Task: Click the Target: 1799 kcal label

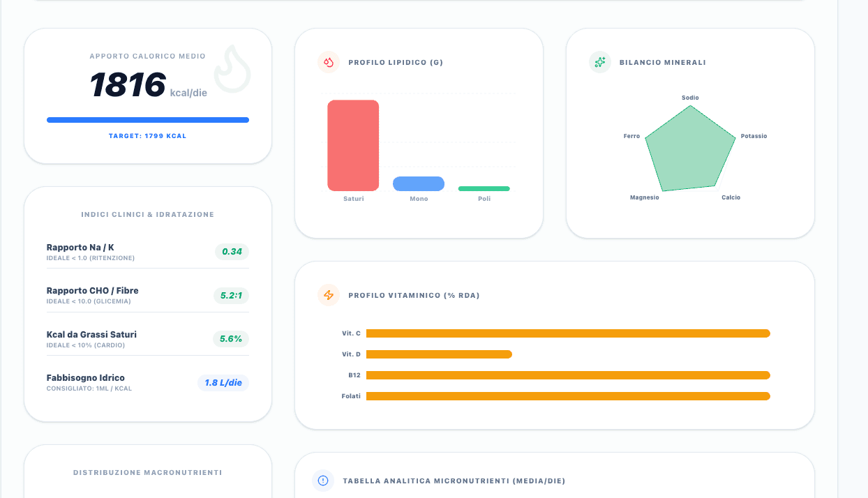Action: 148,136
